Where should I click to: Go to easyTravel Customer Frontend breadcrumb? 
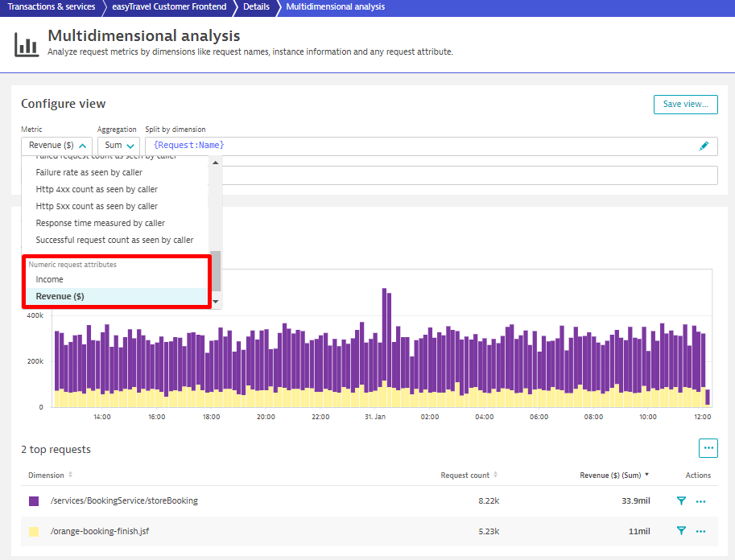tap(169, 6)
